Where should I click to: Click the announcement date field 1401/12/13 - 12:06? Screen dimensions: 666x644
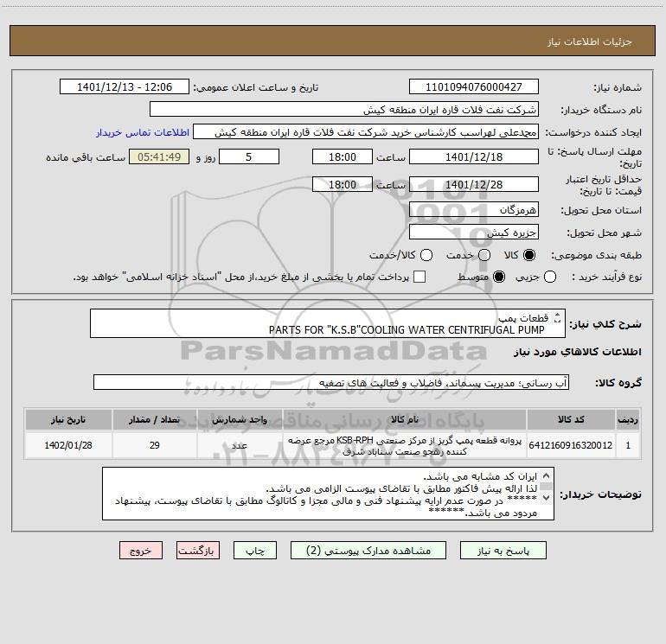tap(125, 87)
